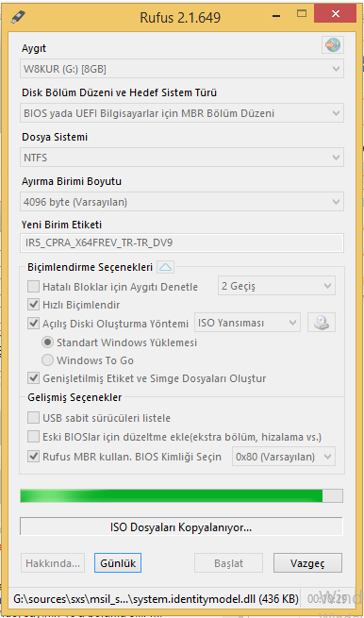Click the Gelişmiş Seçenekler group label

74,397
